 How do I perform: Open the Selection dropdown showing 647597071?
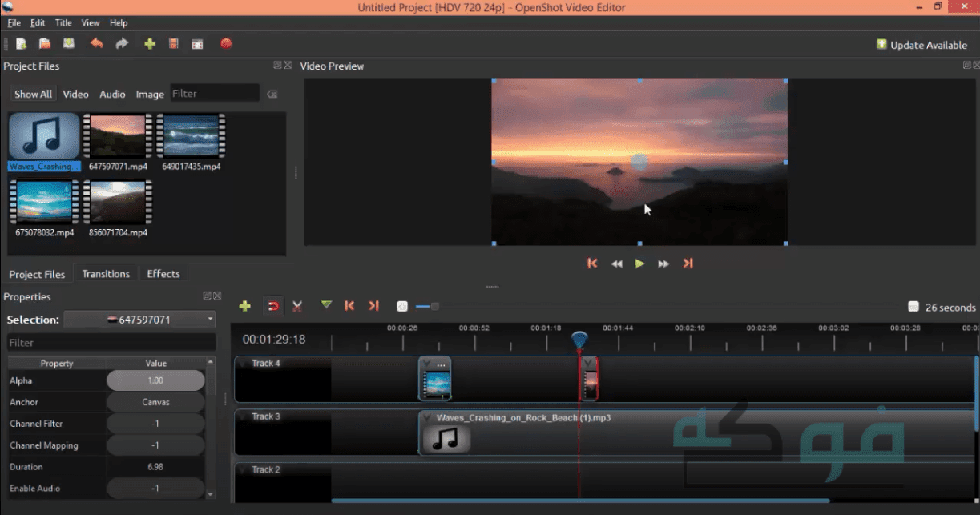pos(140,320)
